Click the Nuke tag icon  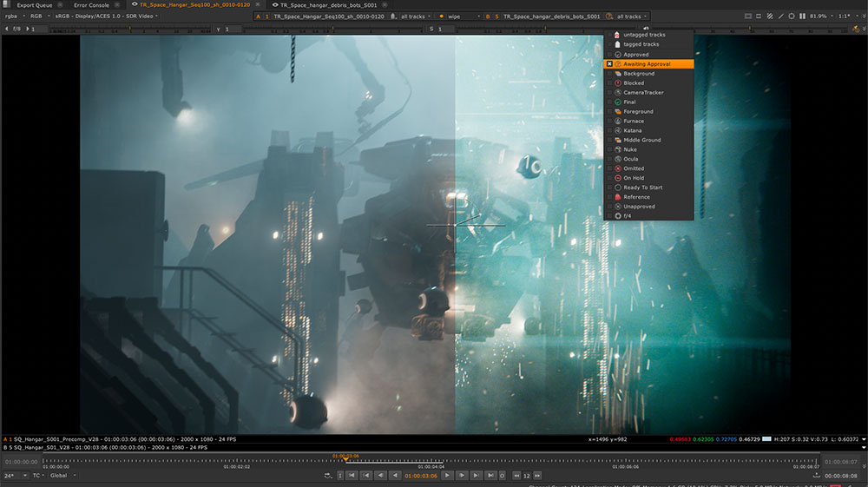(x=618, y=149)
